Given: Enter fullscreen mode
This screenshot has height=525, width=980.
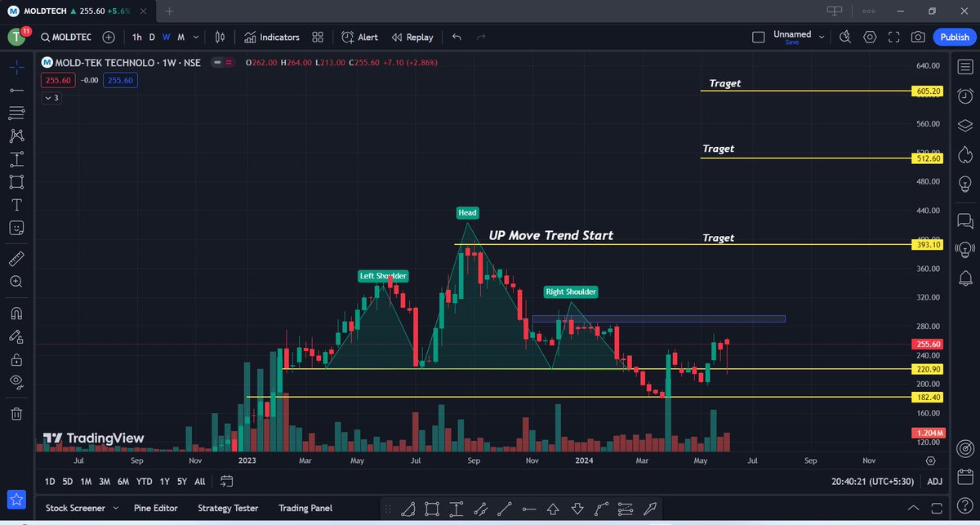Looking at the screenshot, I should [x=894, y=38].
